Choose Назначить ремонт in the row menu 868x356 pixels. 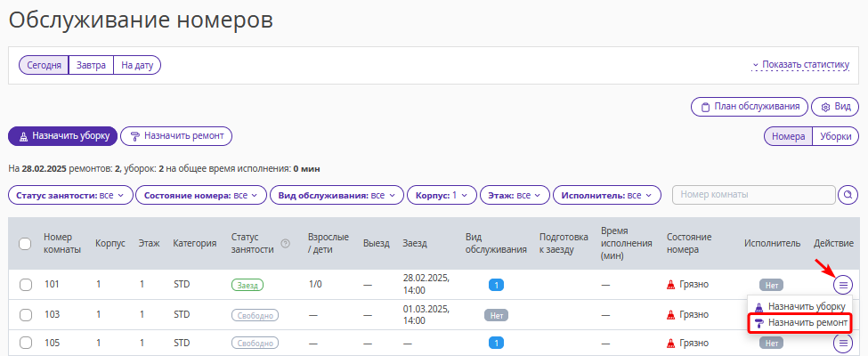coord(800,323)
